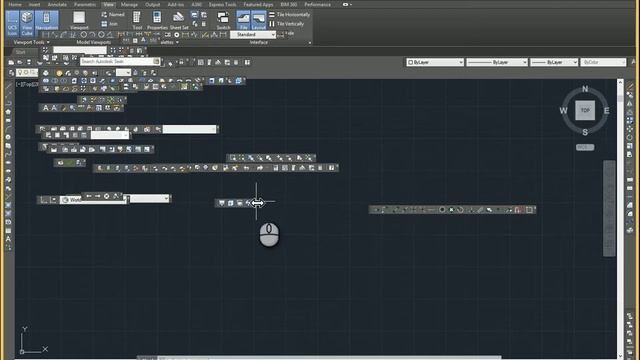
Task: Toggle the Layout Tabs button
Action: click(x=258, y=20)
